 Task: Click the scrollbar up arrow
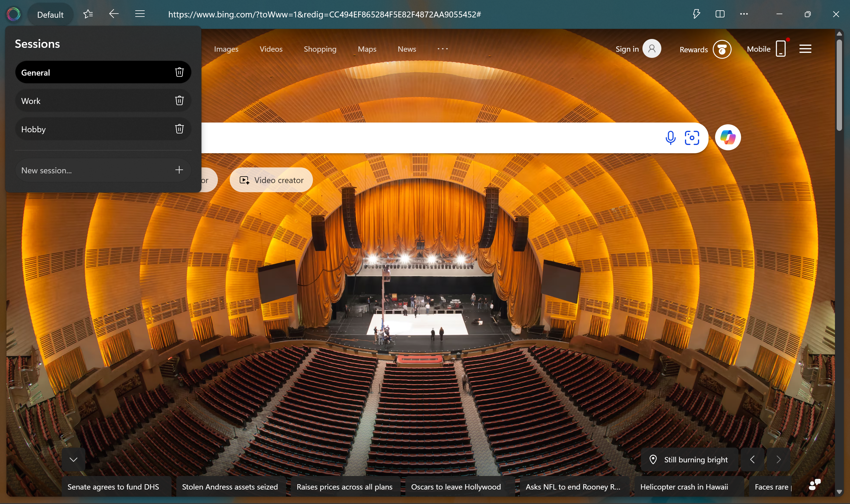click(x=839, y=34)
